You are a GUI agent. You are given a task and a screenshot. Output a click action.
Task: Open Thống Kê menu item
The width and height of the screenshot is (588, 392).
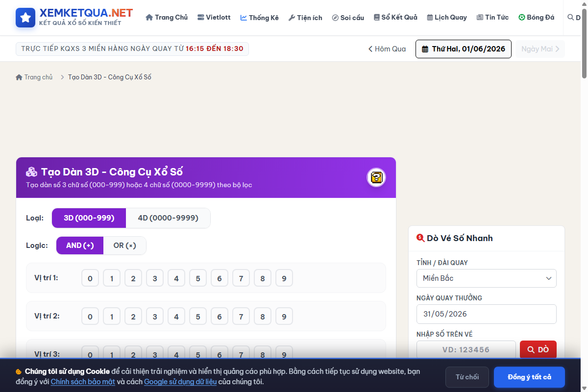(x=259, y=18)
